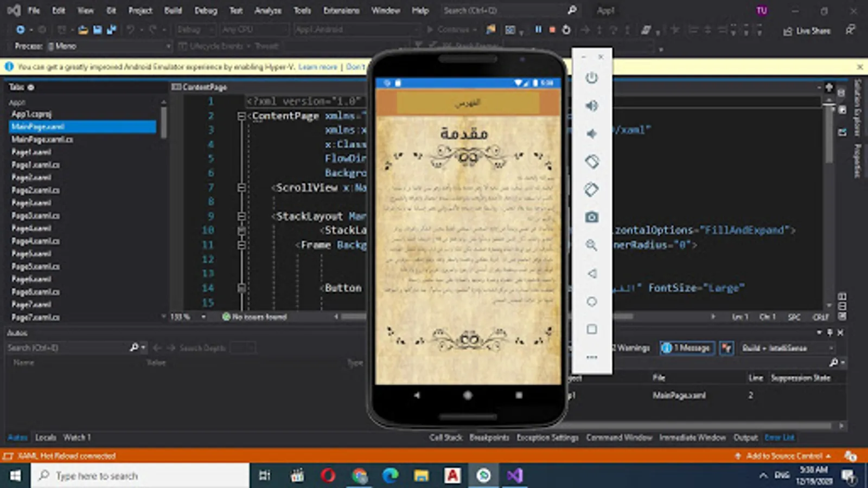868x488 pixels.
Task: Open Windows Start menu
Action: point(15,476)
